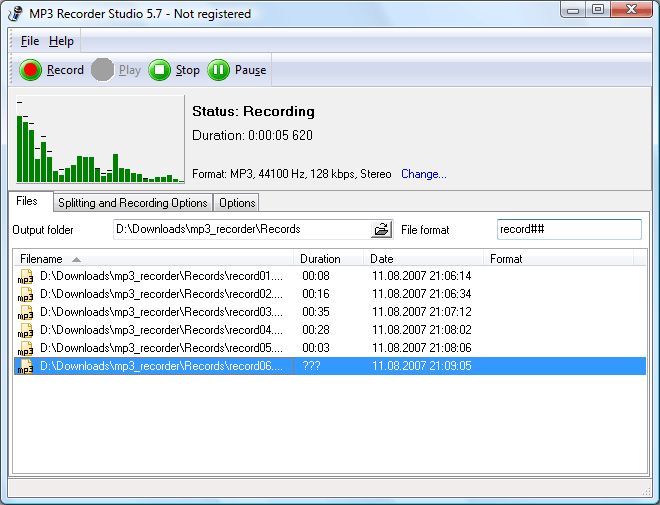Edit the File format field record##

point(569,229)
